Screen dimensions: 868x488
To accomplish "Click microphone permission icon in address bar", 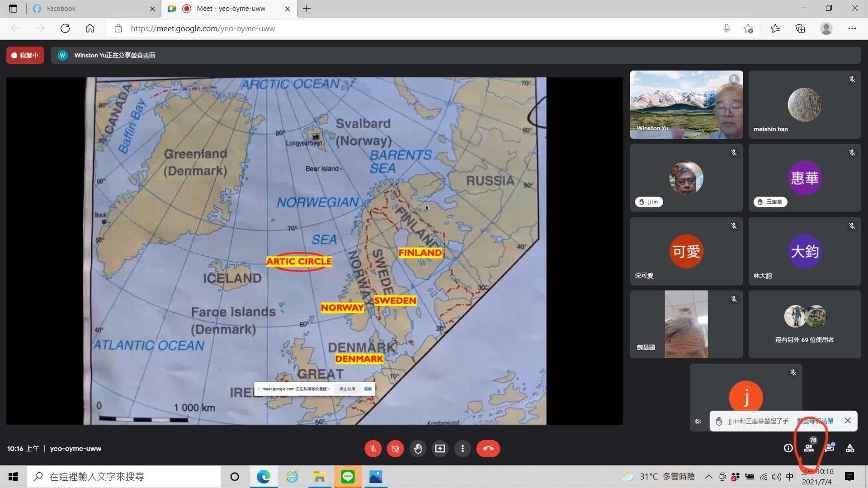I will click(x=726, y=28).
